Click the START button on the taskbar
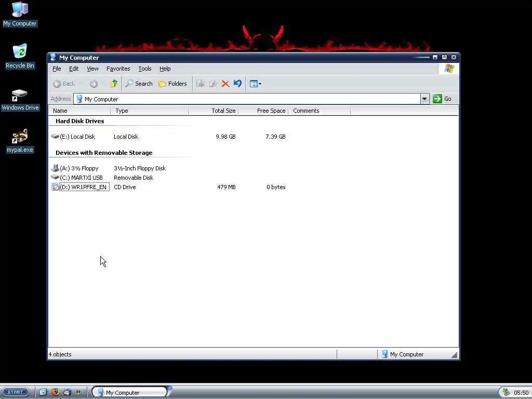Screen dimensions: 532x399 (16, 392)
